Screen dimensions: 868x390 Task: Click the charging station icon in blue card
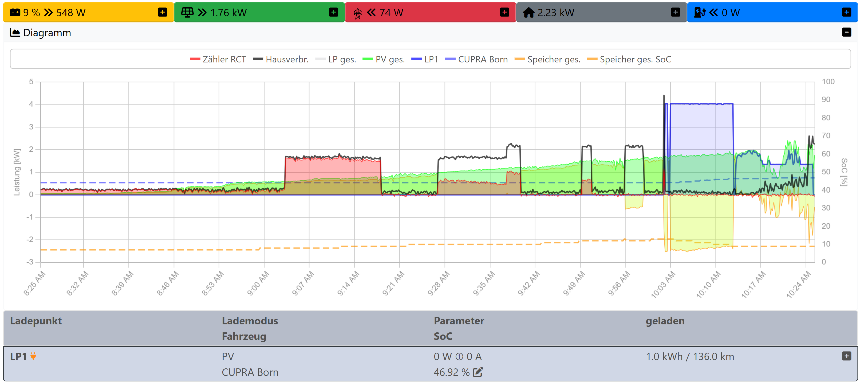(x=700, y=13)
